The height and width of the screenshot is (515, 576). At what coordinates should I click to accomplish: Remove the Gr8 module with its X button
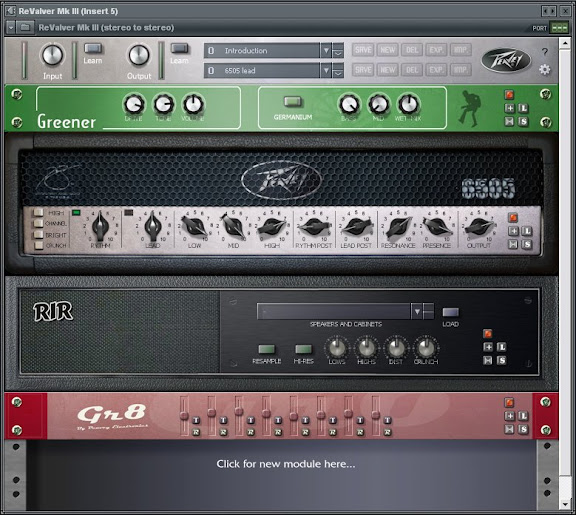[510, 429]
